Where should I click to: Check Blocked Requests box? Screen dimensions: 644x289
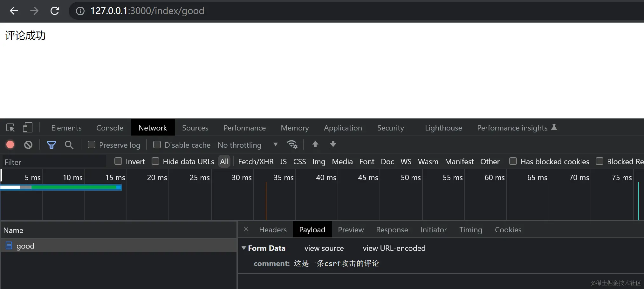coord(599,161)
